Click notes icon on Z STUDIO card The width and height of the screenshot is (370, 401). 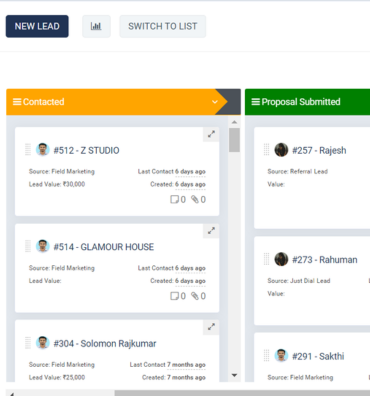(x=174, y=199)
